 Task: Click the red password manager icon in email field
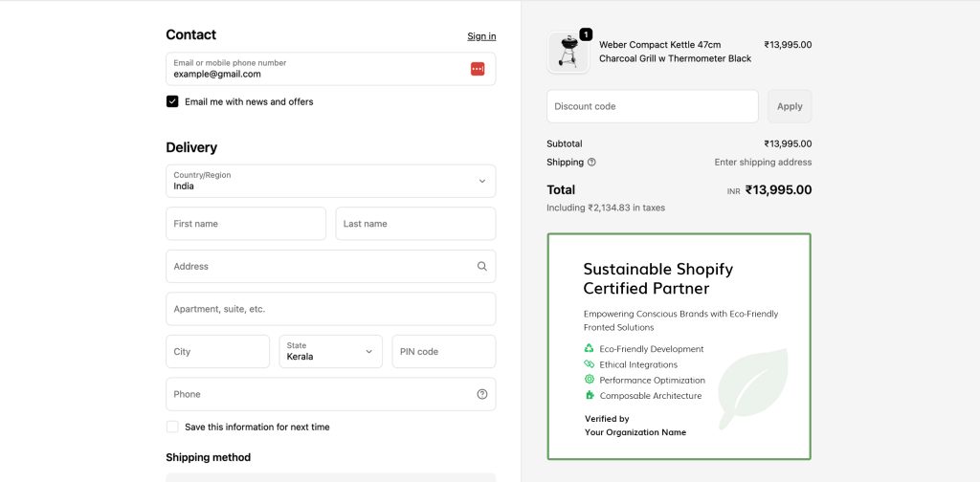point(478,69)
